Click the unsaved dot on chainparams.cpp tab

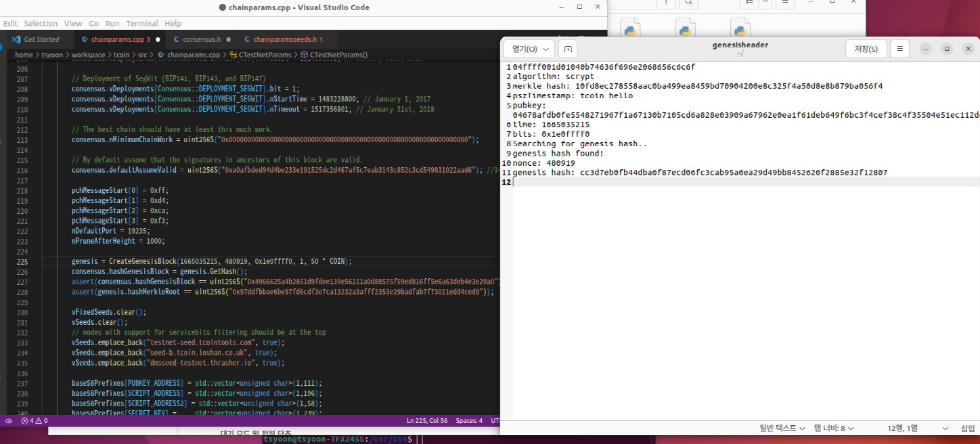158,39
